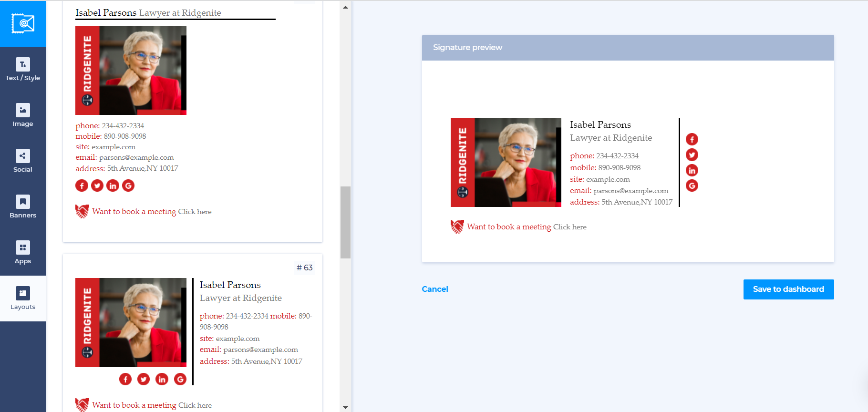Screen dimensions: 868x412
Task: Click Google icon in layout #63
Action: pyautogui.click(x=180, y=379)
